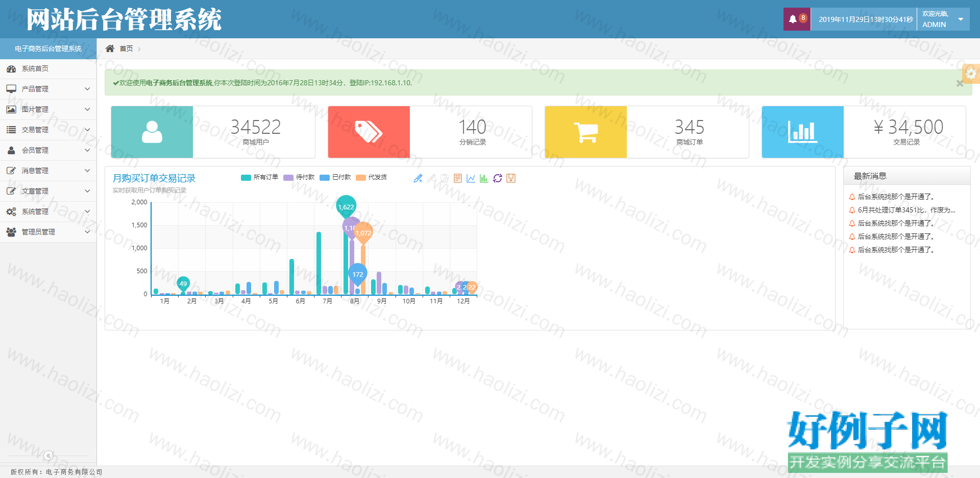Click the picture icon beside 图片管理
This screenshot has width=980, height=478.
[11, 109]
